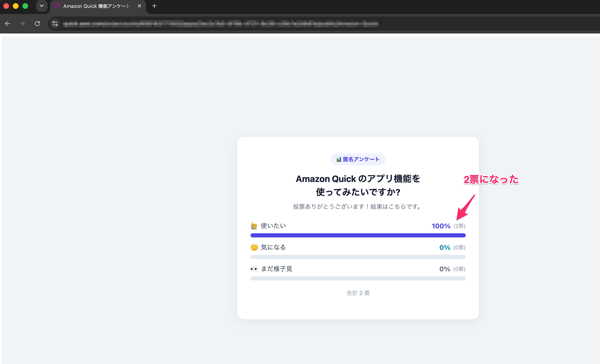The image size is (600, 364).
Task: Click the 気になる progress bar
Action: (358, 257)
